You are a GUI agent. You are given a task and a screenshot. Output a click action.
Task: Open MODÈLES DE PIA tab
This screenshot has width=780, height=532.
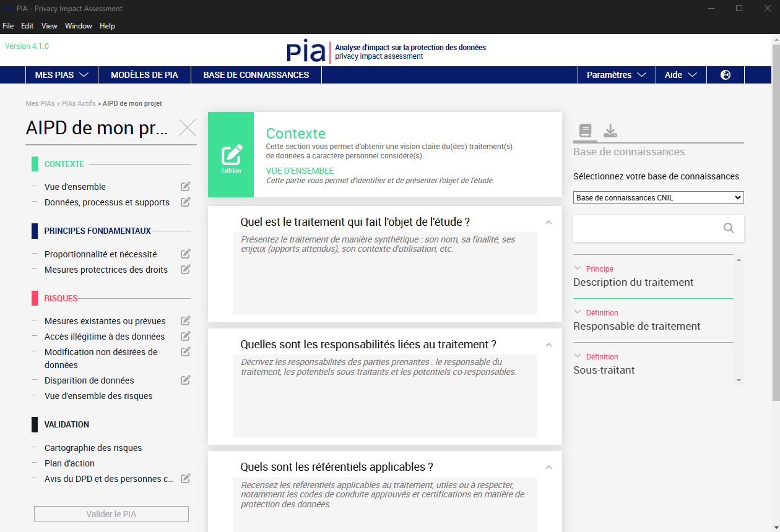point(144,75)
